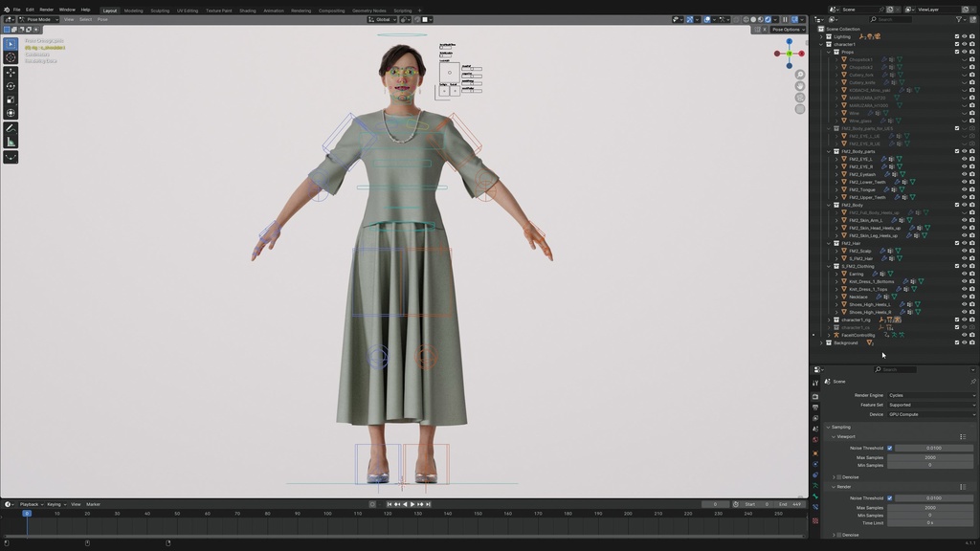The height and width of the screenshot is (551, 980).
Task: Switch viewport to rendered shading icon
Action: pyautogui.click(x=768, y=19)
